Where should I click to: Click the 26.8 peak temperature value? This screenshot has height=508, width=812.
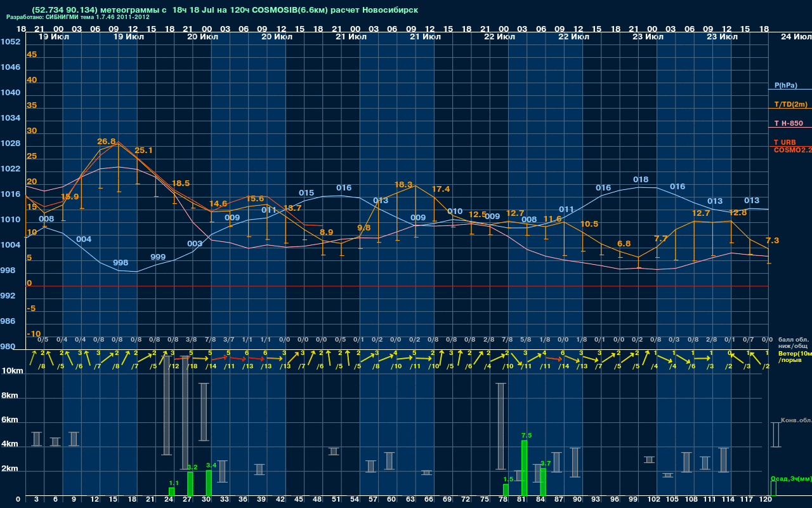pyautogui.click(x=107, y=142)
